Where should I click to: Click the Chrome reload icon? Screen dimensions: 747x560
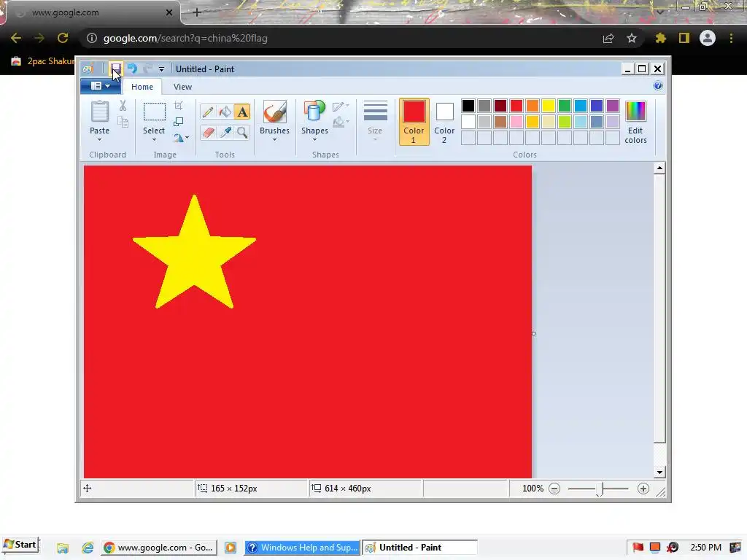point(63,38)
